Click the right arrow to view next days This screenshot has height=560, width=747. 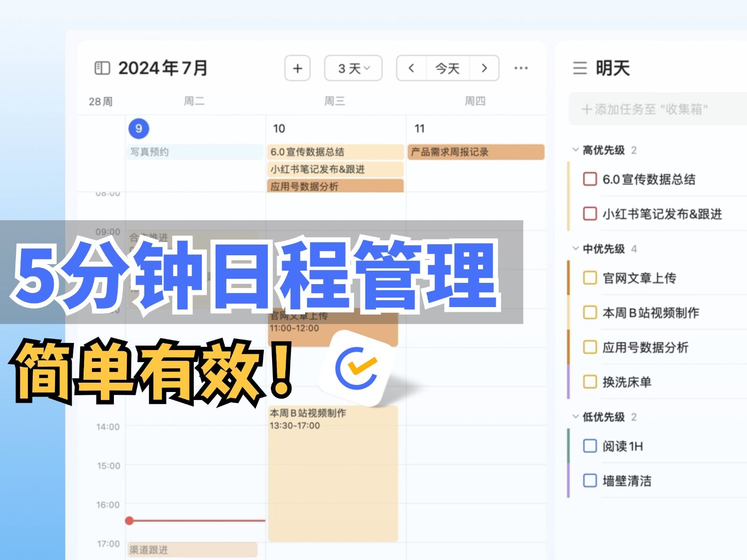coord(484,68)
